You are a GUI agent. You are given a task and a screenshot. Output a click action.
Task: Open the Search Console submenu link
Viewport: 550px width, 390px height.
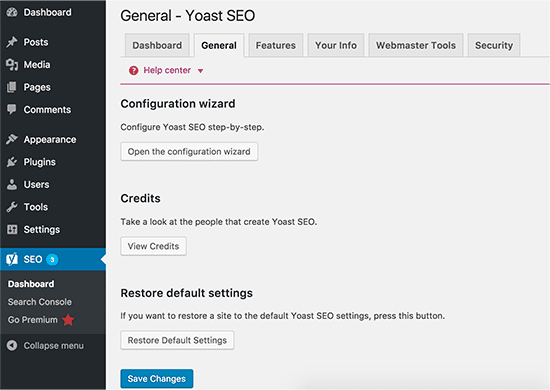click(x=40, y=302)
